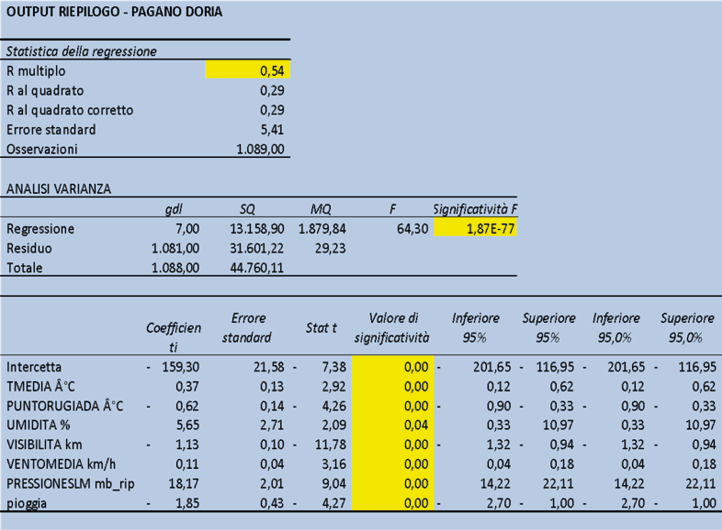
Task: Select the 'R al quadrato corretto' label
Action: (x=70, y=111)
